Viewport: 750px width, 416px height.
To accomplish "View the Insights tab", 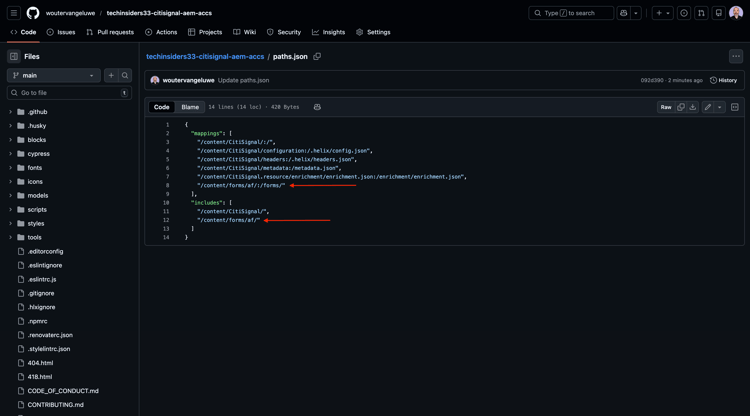I will 329,32.
